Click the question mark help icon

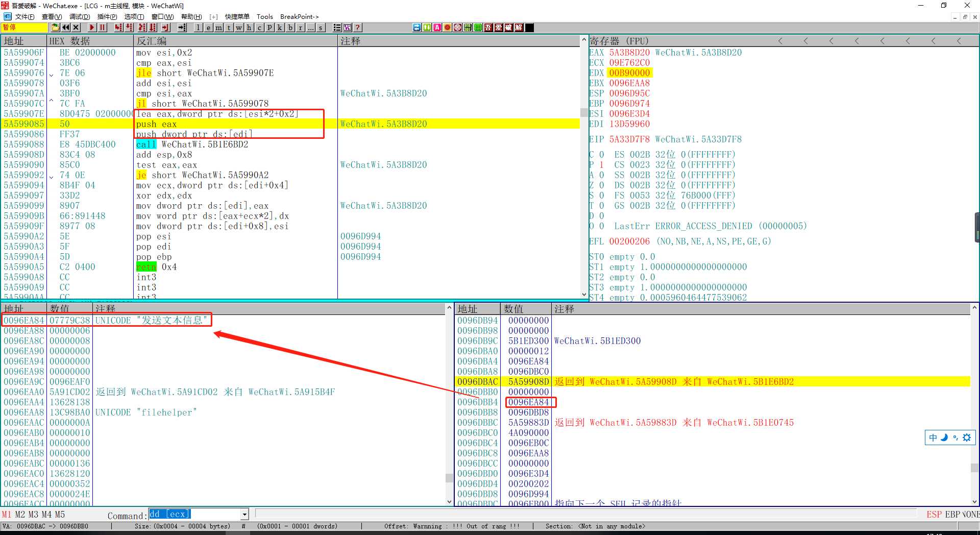(x=357, y=28)
